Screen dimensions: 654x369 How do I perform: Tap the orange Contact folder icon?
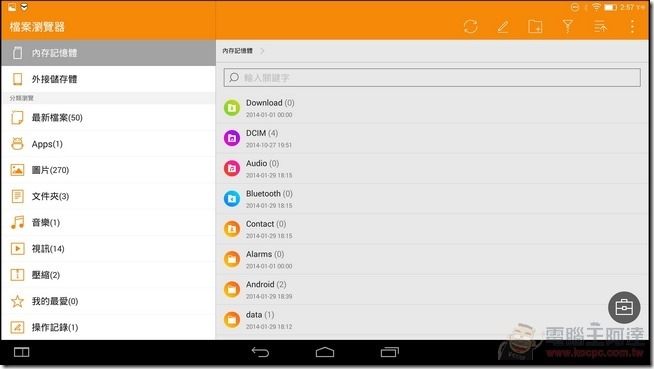232,229
